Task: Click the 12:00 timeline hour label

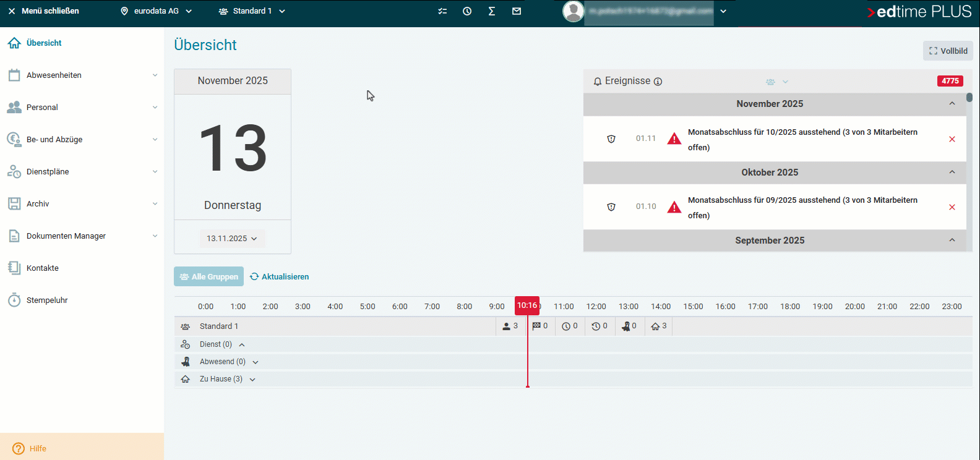Action: click(596, 307)
